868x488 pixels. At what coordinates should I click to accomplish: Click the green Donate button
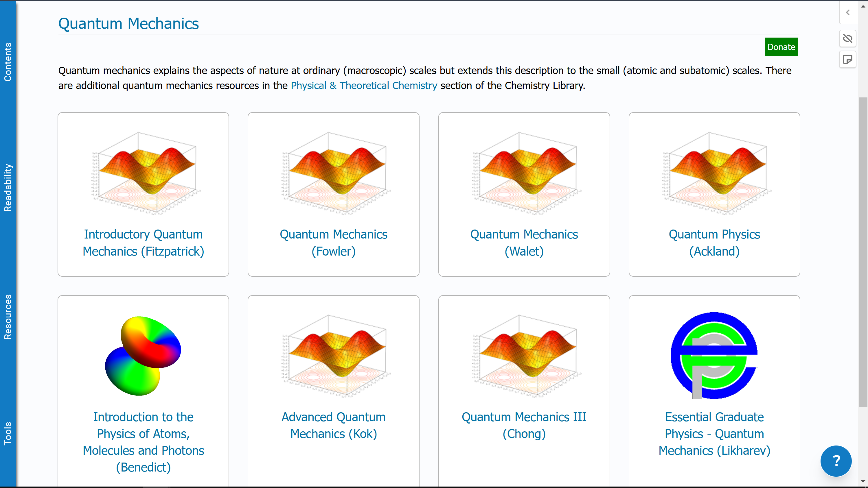pyautogui.click(x=781, y=47)
